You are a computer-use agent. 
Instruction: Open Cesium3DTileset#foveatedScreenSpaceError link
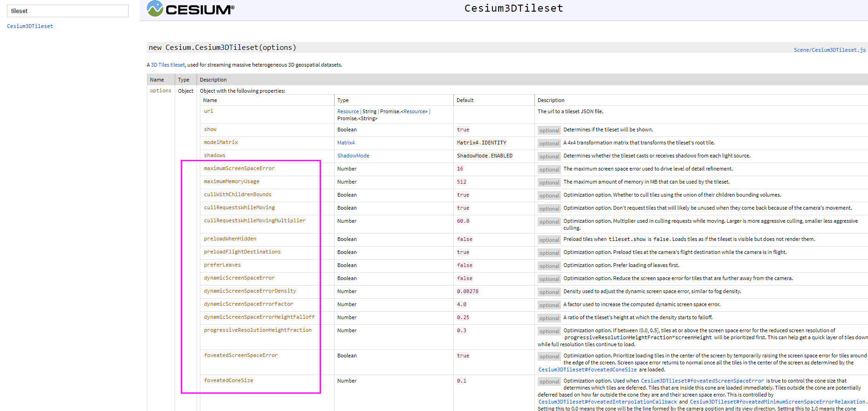(x=702, y=381)
